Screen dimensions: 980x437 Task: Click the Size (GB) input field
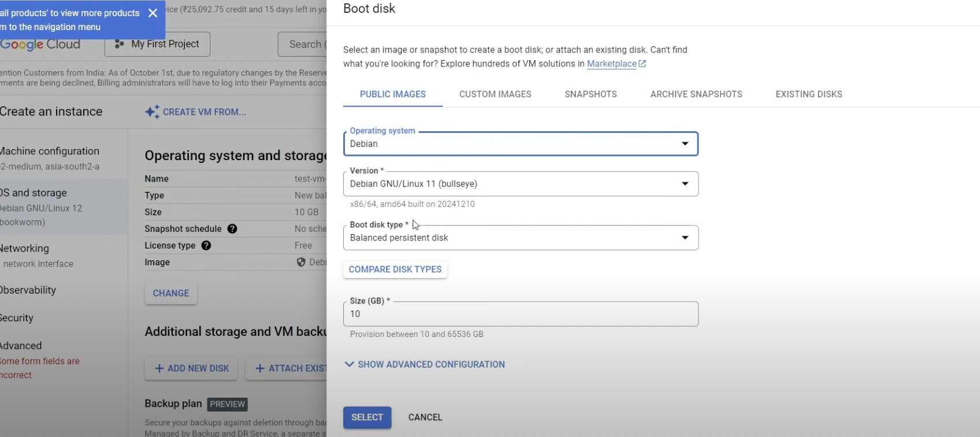[x=520, y=314]
